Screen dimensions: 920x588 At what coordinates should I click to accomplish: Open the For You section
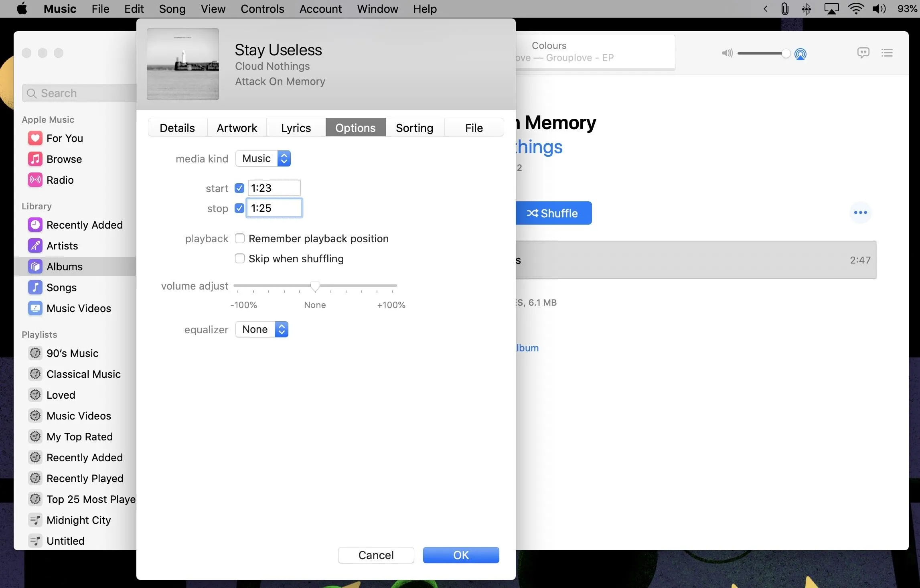pyautogui.click(x=64, y=138)
